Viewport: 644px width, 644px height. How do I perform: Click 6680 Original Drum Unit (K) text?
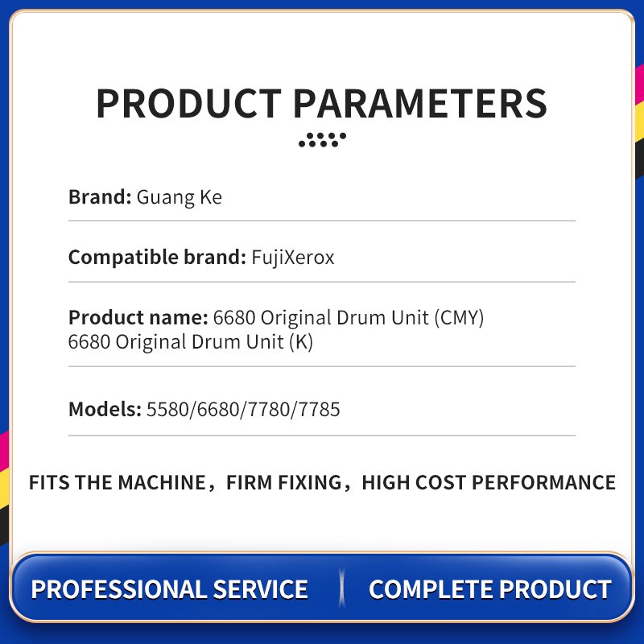191,341
